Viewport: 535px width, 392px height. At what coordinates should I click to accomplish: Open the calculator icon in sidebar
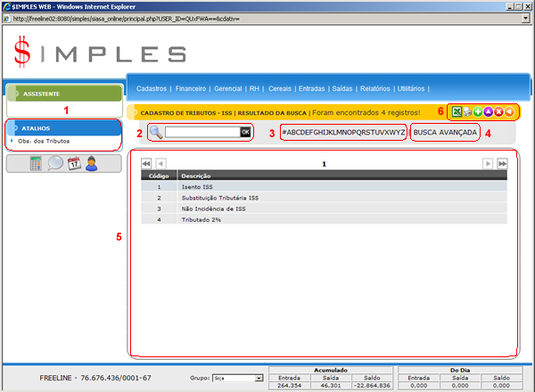tap(36, 163)
